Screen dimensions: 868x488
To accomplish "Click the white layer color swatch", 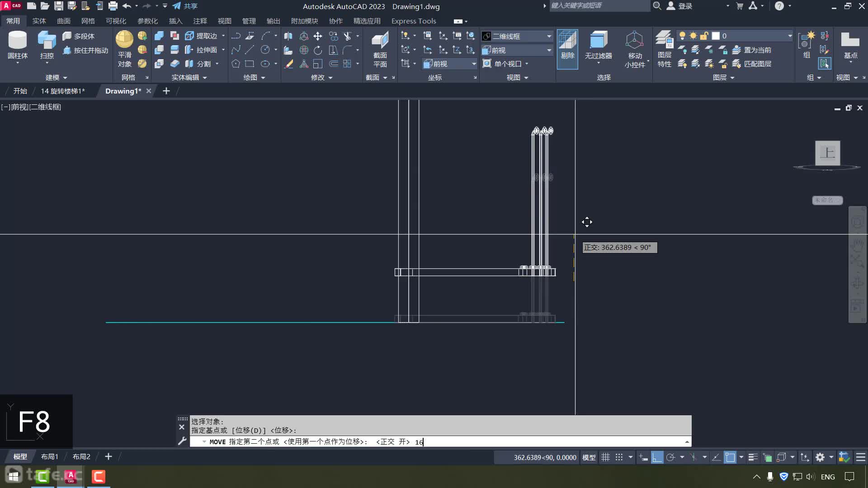I will [716, 36].
